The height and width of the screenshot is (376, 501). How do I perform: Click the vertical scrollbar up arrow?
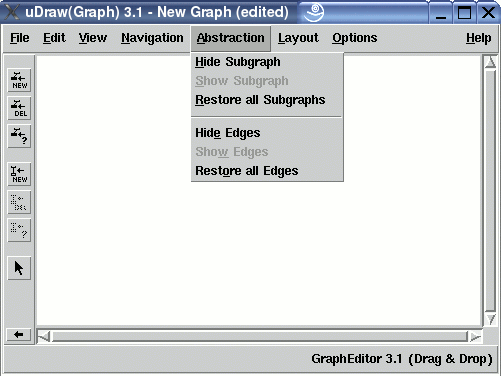click(490, 62)
